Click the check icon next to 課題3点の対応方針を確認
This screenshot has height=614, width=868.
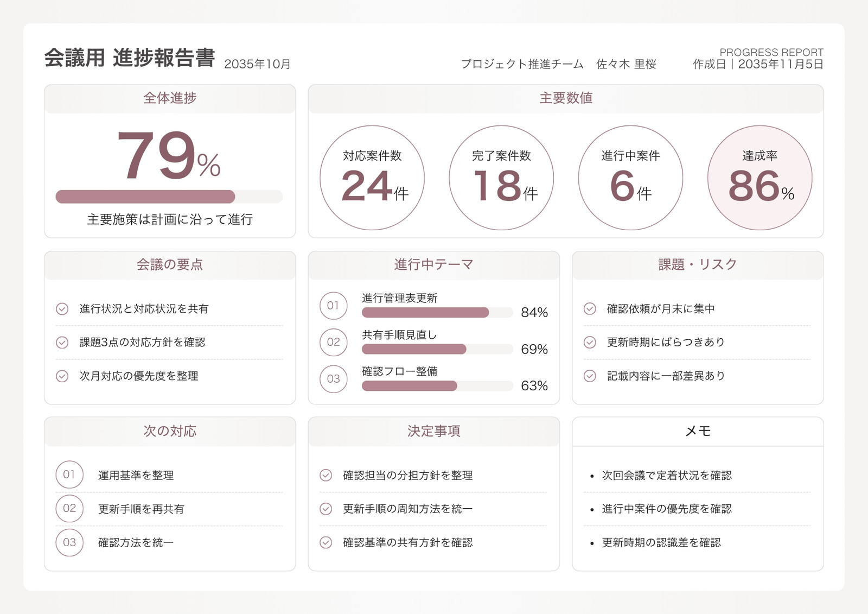coord(62,343)
